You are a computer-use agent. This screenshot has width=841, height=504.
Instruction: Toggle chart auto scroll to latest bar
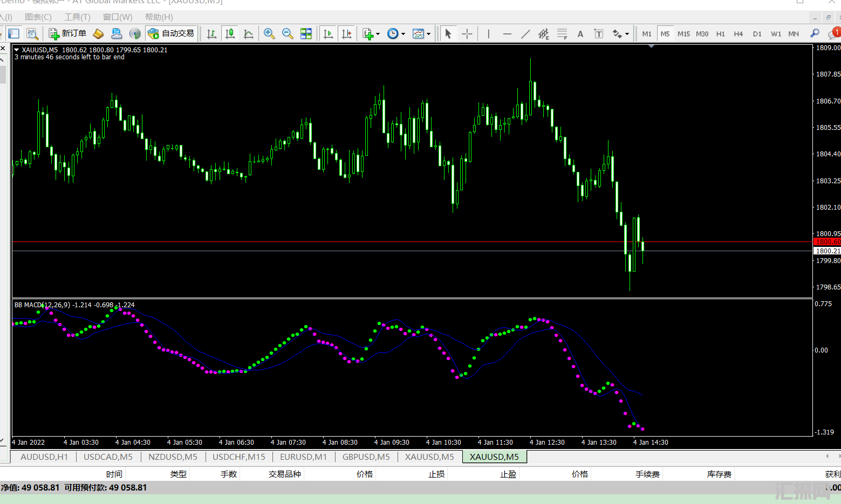[x=328, y=34]
